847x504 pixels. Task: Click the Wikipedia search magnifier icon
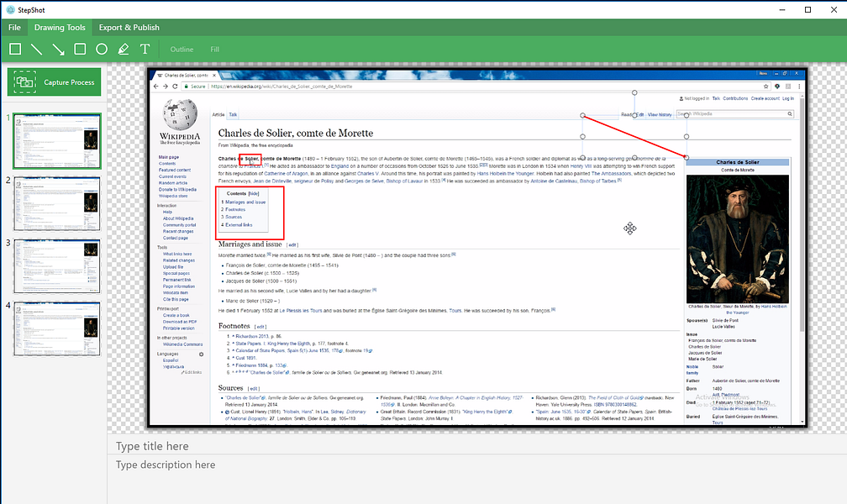point(790,114)
